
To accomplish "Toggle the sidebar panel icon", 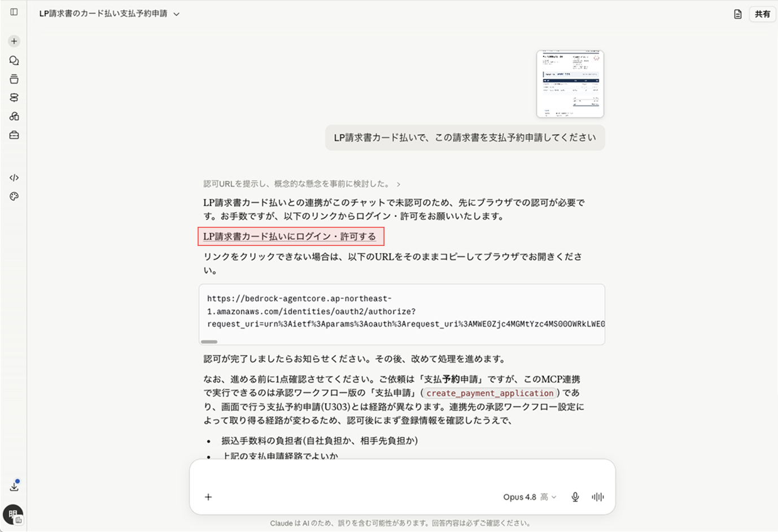I will pos(14,12).
